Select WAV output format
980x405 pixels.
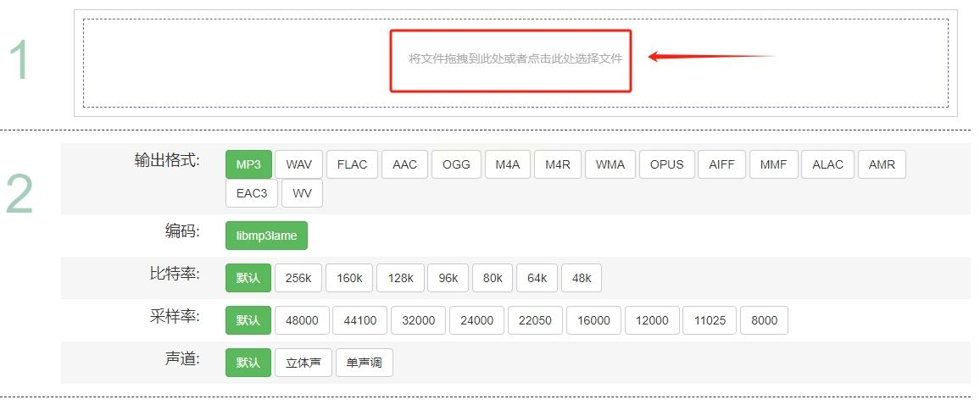coord(298,164)
